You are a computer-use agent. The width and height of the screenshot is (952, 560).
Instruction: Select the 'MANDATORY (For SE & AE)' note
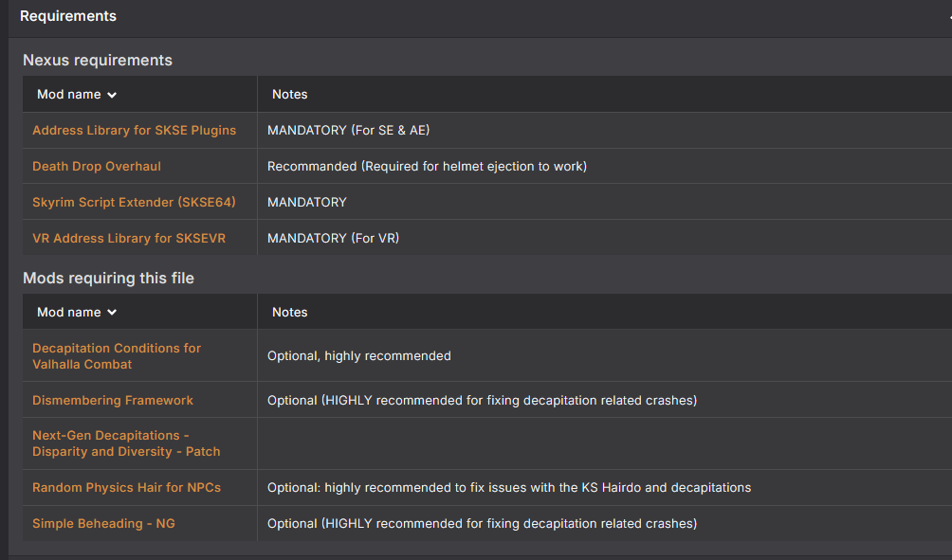pos(349,131)
